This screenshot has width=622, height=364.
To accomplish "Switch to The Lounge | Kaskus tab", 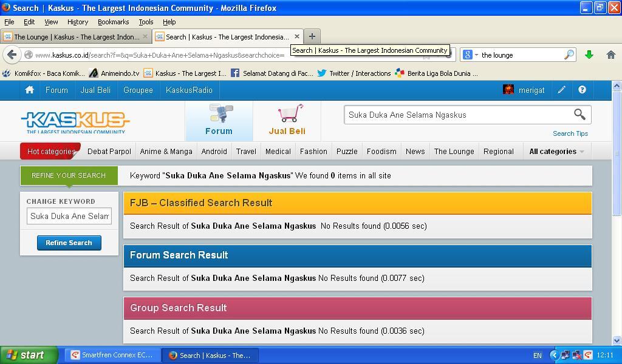I will [75, 36].
